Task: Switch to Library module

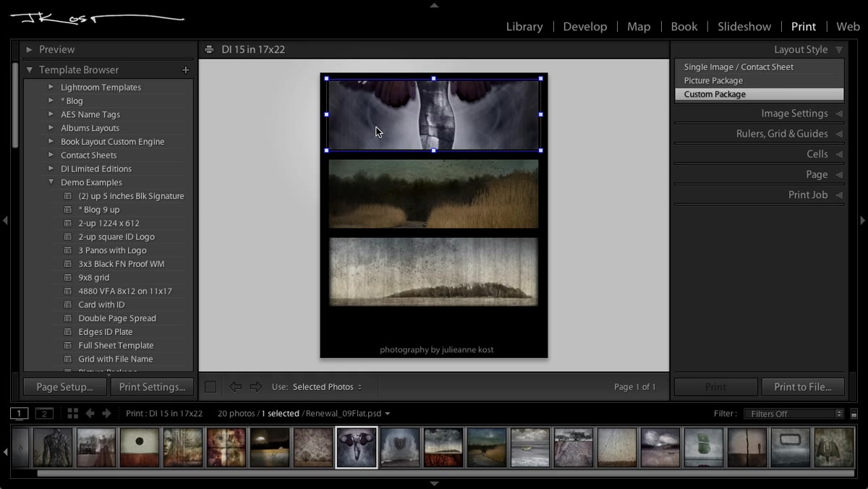Action: pyautogui.click(x=524, y=27)
